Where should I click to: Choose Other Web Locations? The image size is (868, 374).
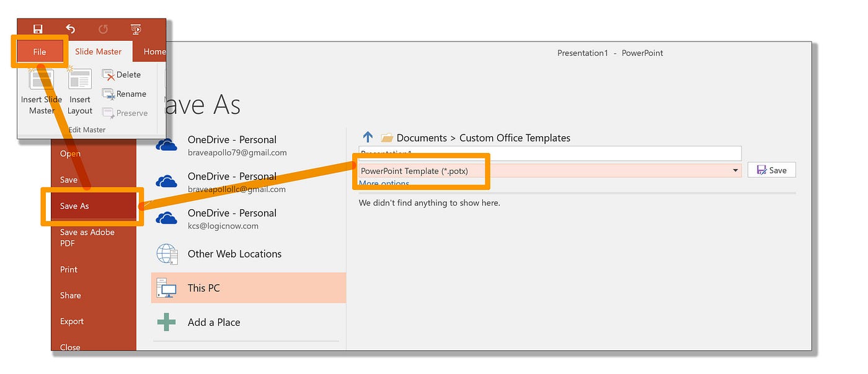click(x=248, y=254)
